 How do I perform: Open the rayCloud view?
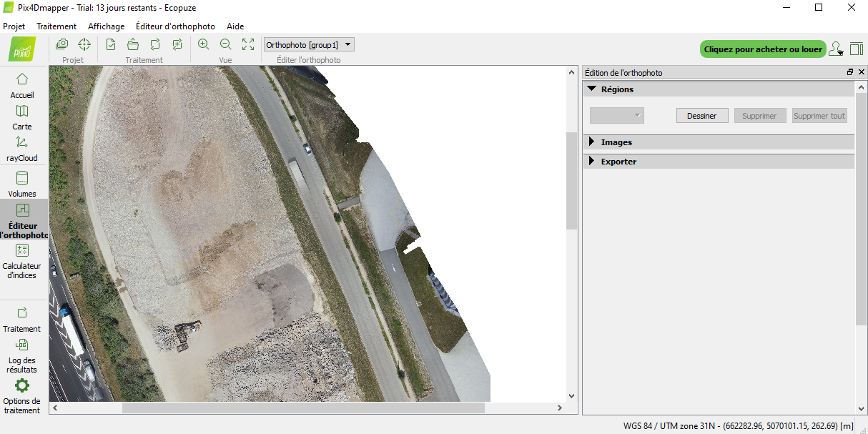click(22, 148)
